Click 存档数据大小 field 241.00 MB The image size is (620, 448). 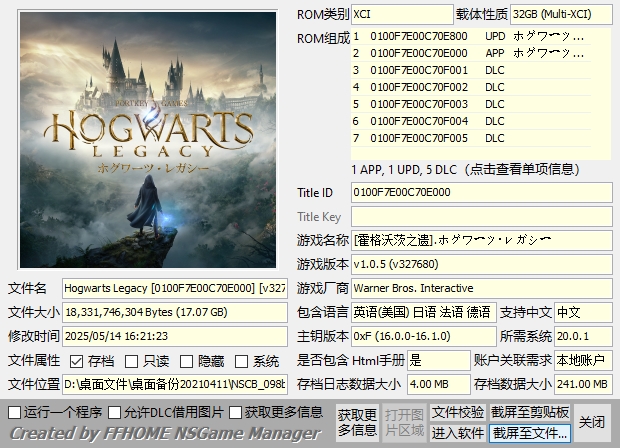point(584,384)
